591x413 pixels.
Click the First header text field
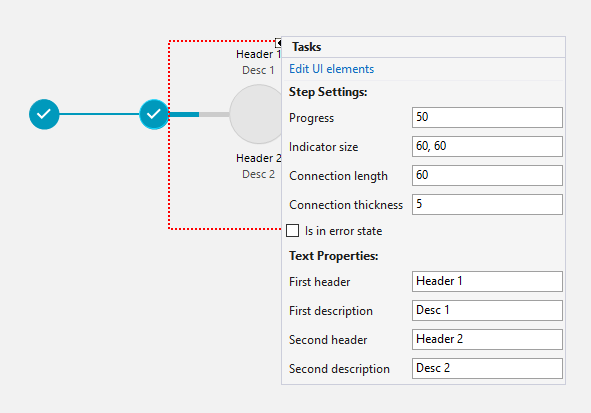487,281
